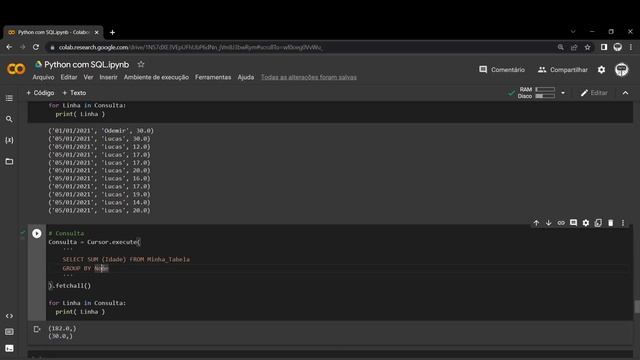The height and width of the screenshot is (360, 640).
Task: Collapse the header with chevron up
Action: (625, 93)
